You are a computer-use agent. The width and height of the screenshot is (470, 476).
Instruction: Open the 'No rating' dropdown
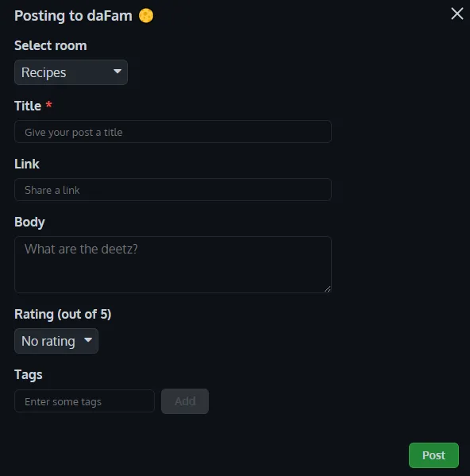click(x=56, y=341)
